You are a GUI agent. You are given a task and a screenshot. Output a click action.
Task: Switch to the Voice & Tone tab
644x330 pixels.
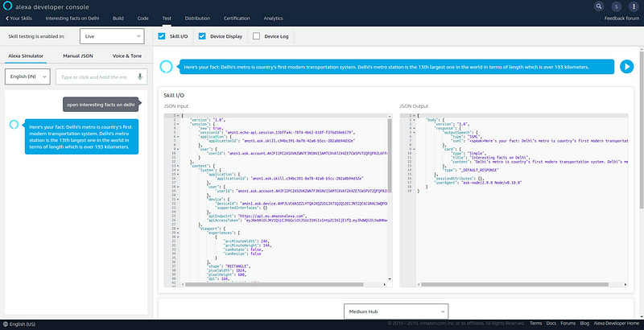coord(127,56)
